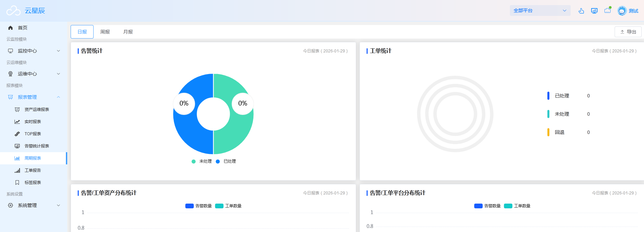Expand the 监控中心 chevron
The height and width of the screenshot is (232, 644).
coord(58,51)
